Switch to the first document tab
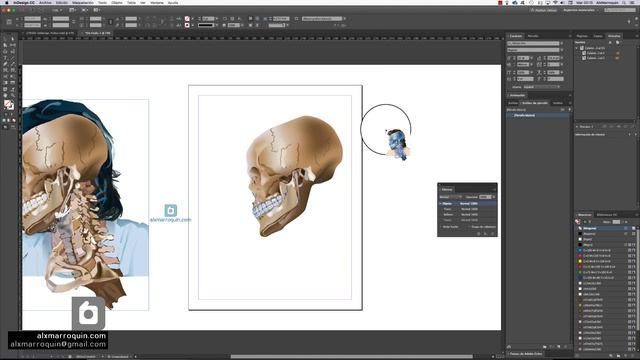 (49, 33)
